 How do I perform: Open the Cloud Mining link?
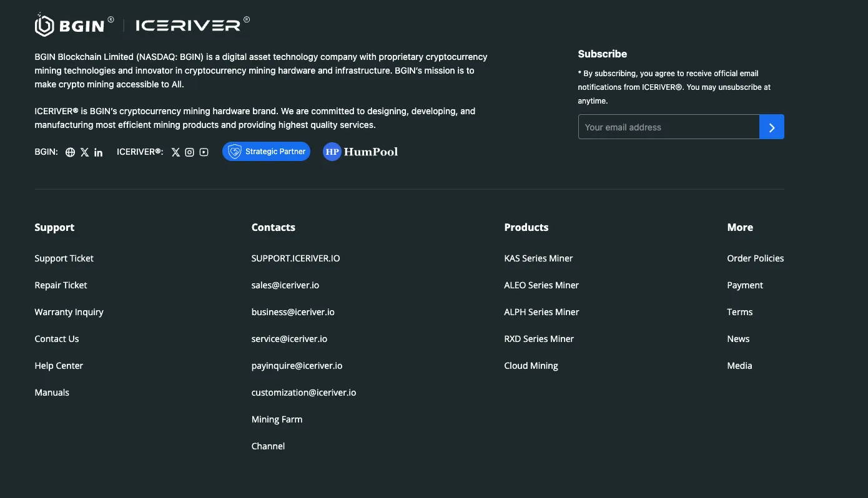coord(531,366)
